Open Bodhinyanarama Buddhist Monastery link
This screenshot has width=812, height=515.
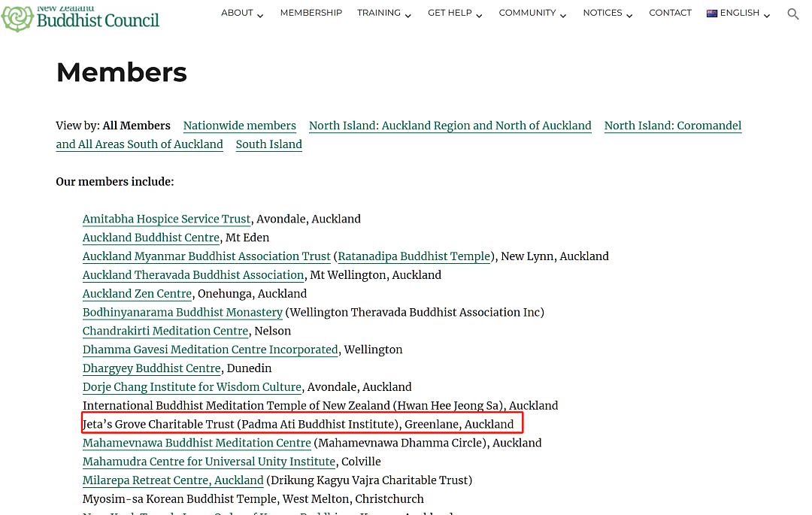click(x=182, y=312)
